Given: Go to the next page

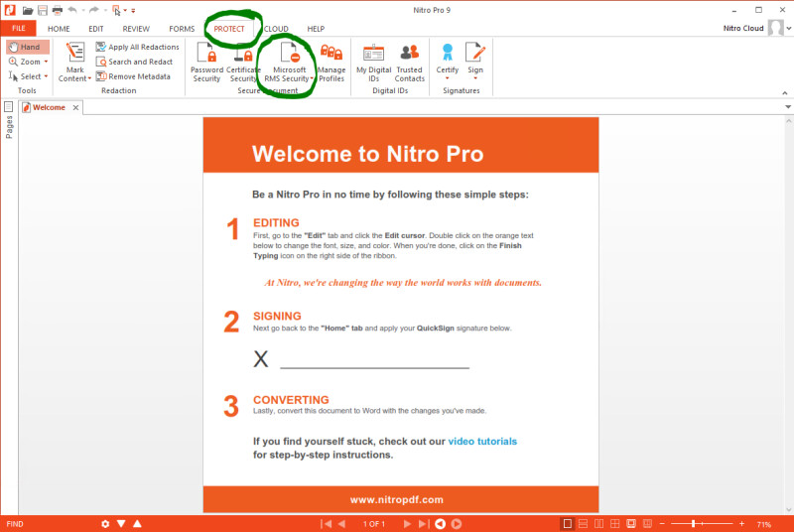Looking at the screenshot, I should pyautogui.click(x=407, y=524).
